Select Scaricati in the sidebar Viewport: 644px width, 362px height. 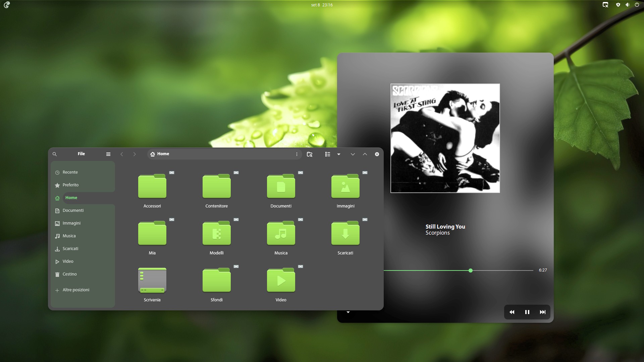[83, 249]
